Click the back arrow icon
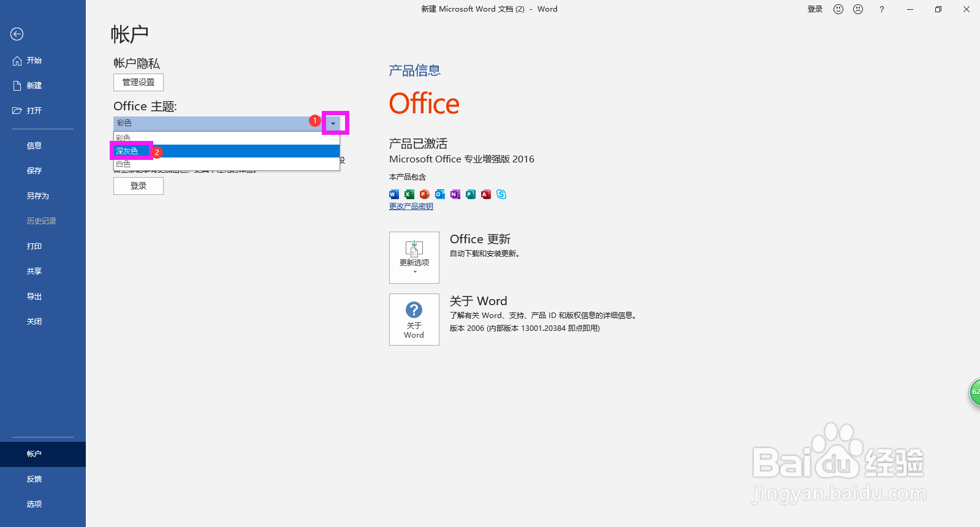The image size is (980, 527). [17, 34]
